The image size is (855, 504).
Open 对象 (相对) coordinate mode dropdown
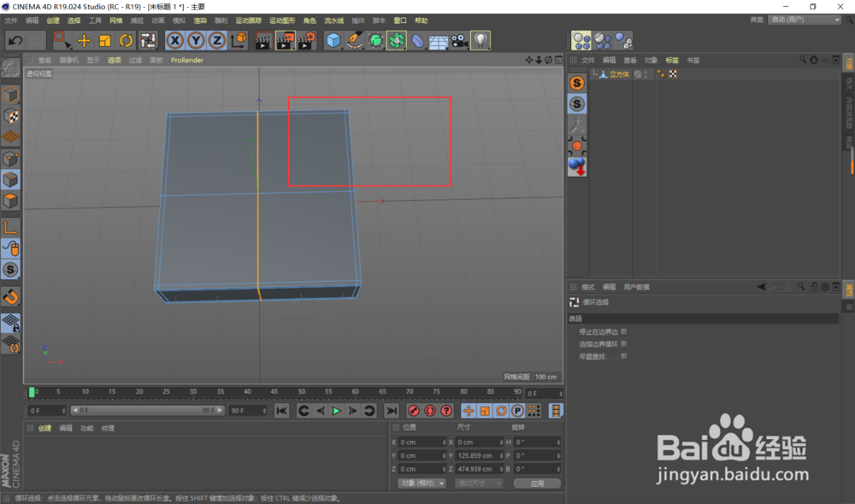[x=422, y=483]
